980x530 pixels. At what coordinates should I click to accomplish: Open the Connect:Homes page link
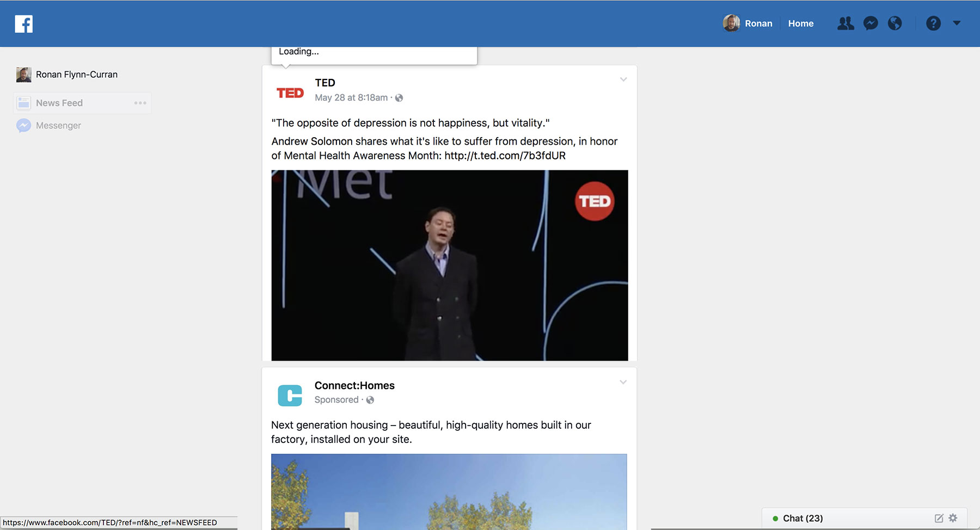(354, 386)
